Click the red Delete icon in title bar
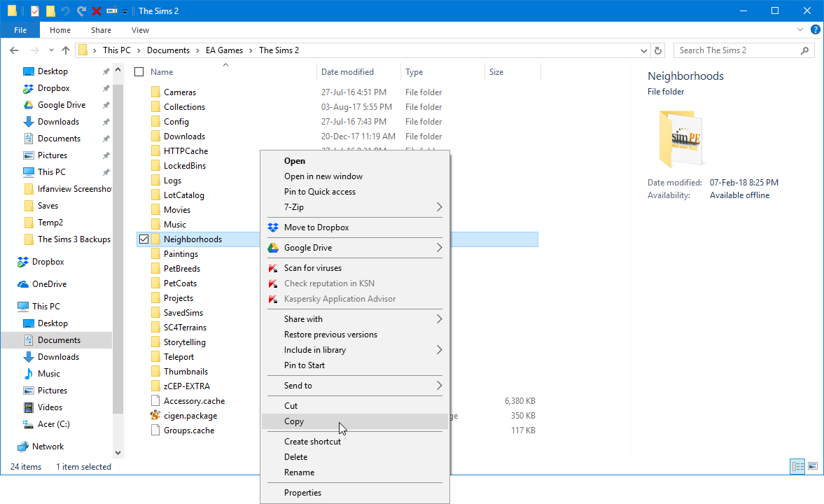The image size is (824, 504). [x=96, y=10]
